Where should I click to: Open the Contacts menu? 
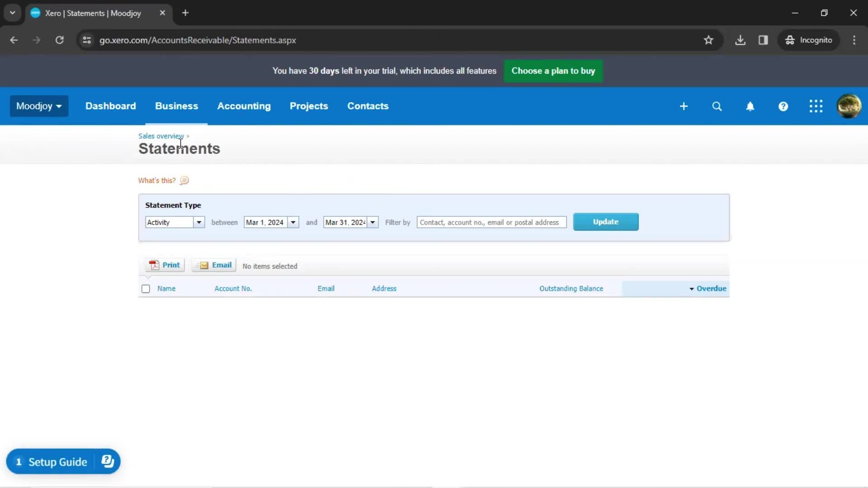[x=368, y=106]
